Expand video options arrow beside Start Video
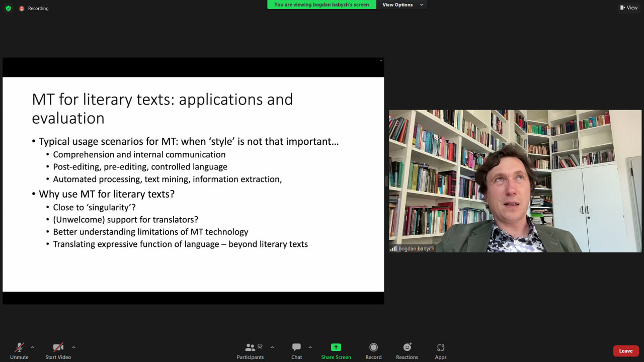 [73, 347]
